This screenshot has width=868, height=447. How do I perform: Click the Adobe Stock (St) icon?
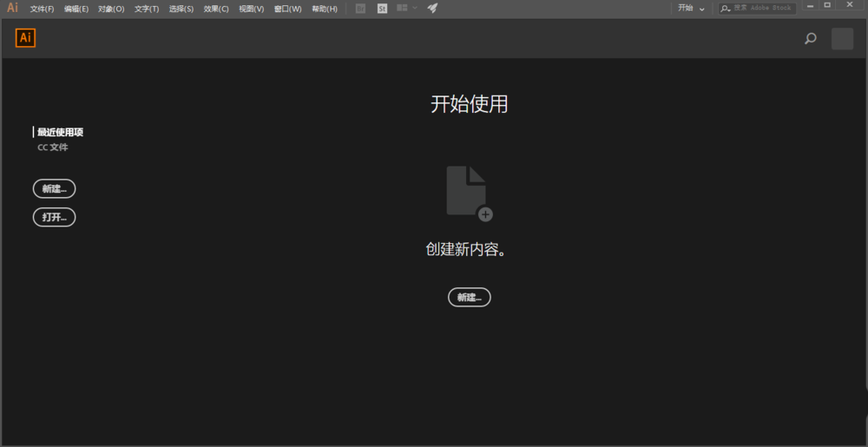click(x=382, y=9)
